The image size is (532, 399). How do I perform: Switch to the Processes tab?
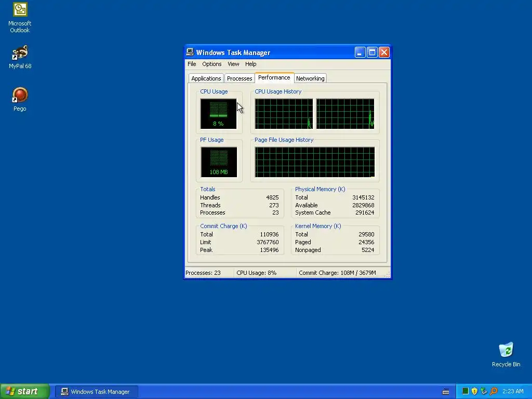(239, 78)
